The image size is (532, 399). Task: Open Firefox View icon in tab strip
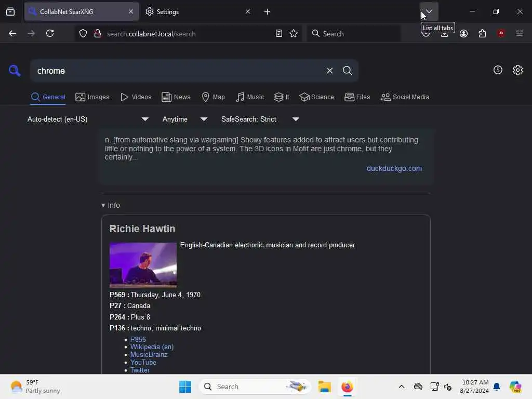tap(10, 11)
